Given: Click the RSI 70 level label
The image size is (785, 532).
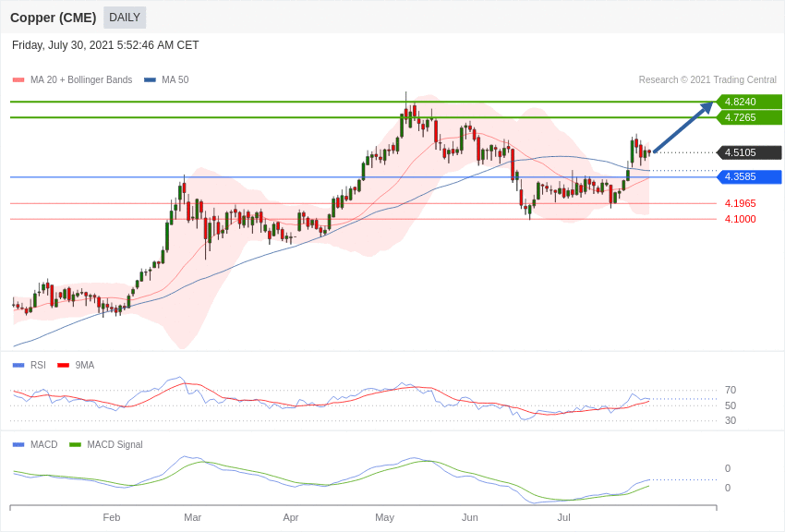Looking at the screenshot, I should pyautogui.click(x=731, y=390).
